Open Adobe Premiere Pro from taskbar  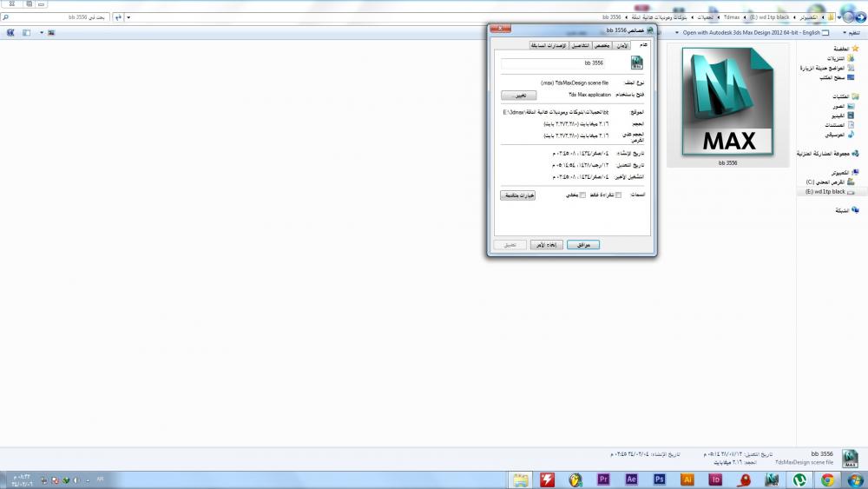603,479
